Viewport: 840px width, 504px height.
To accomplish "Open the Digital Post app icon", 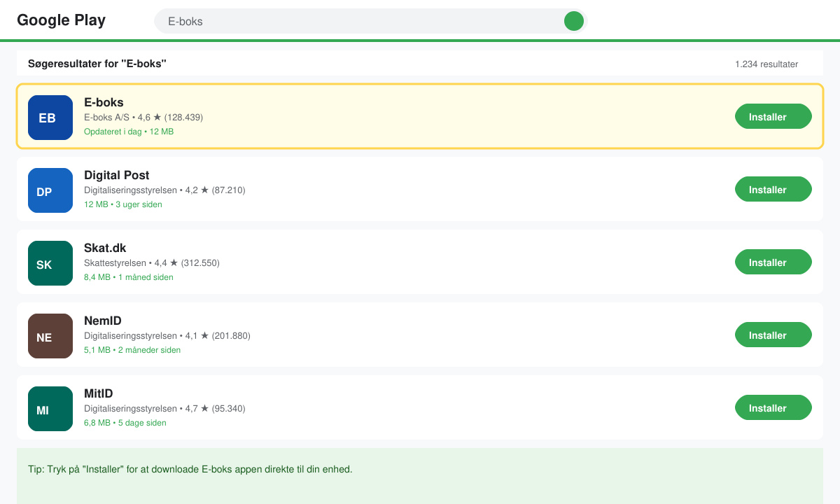I will click(x=50, y=190).
